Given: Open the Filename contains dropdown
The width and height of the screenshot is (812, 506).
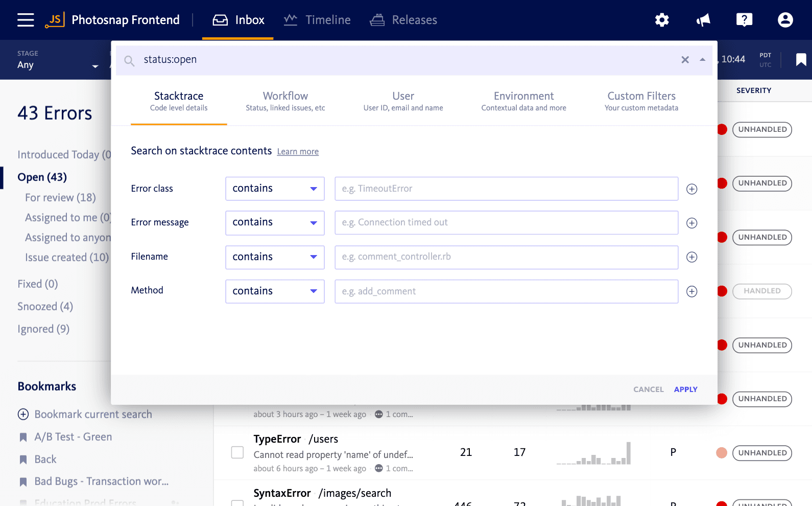Looking at the screenshot, I should [x=275, y=257].
